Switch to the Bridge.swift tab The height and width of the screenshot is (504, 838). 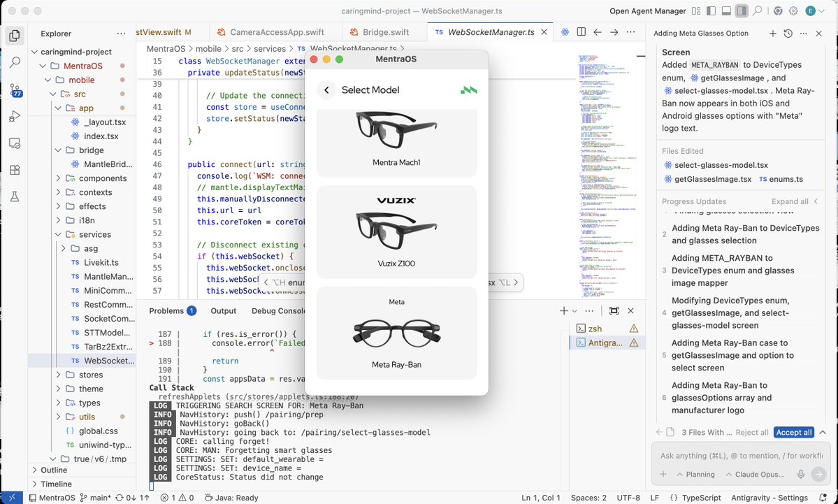(x=384, y=31)
